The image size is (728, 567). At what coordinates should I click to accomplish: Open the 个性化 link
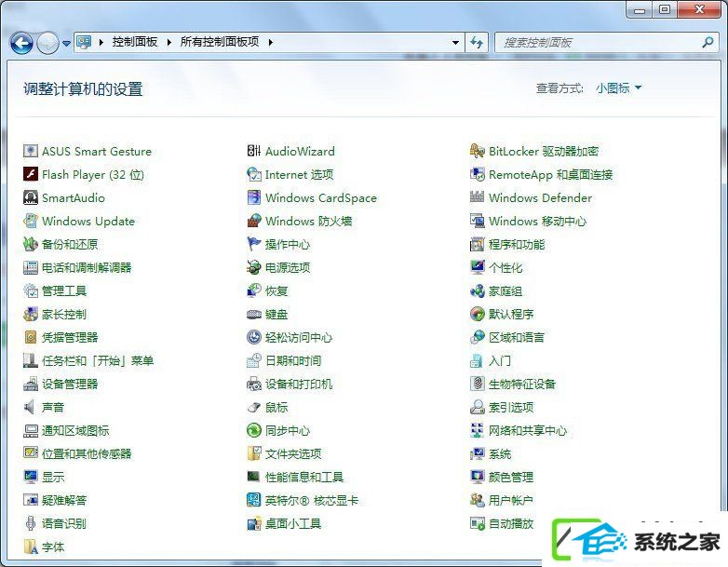[506, 267]
